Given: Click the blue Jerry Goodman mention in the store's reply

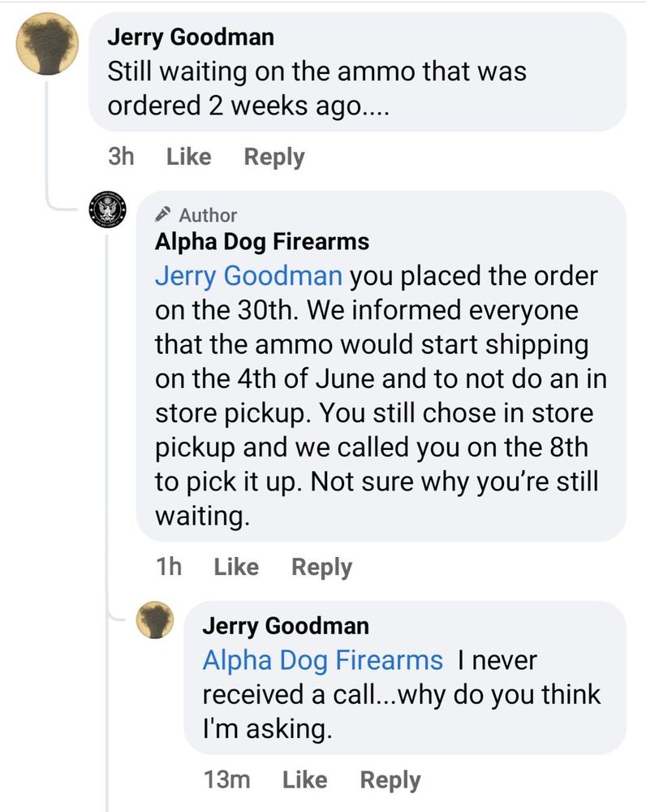Looking at the screenshot, I should tap(248, 275).
